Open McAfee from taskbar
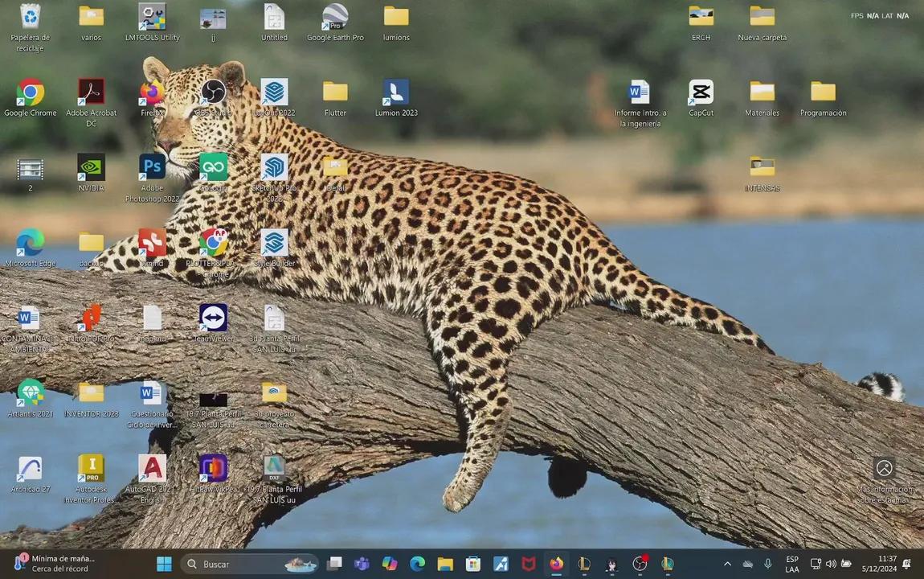 click(529, 565)
